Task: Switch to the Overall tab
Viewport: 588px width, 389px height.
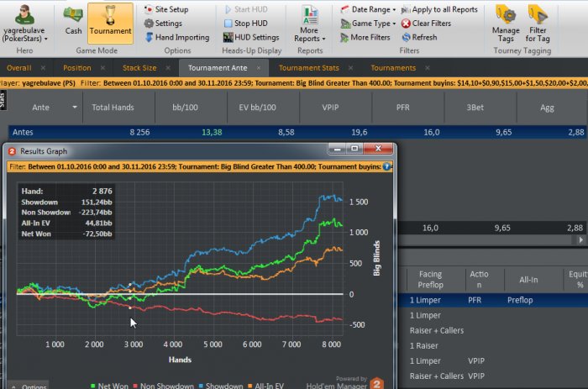Action: pyautogui.click(x=19, y=68)
